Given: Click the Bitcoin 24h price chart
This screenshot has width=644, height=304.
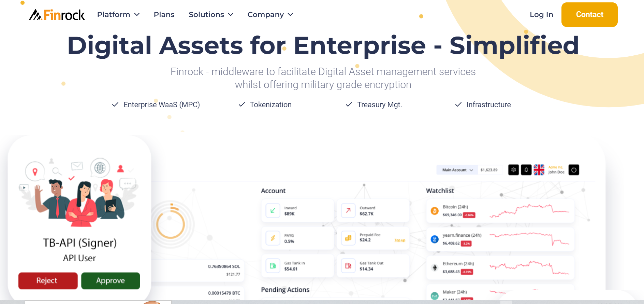Looking at the screenshot, I should point(529,211).
